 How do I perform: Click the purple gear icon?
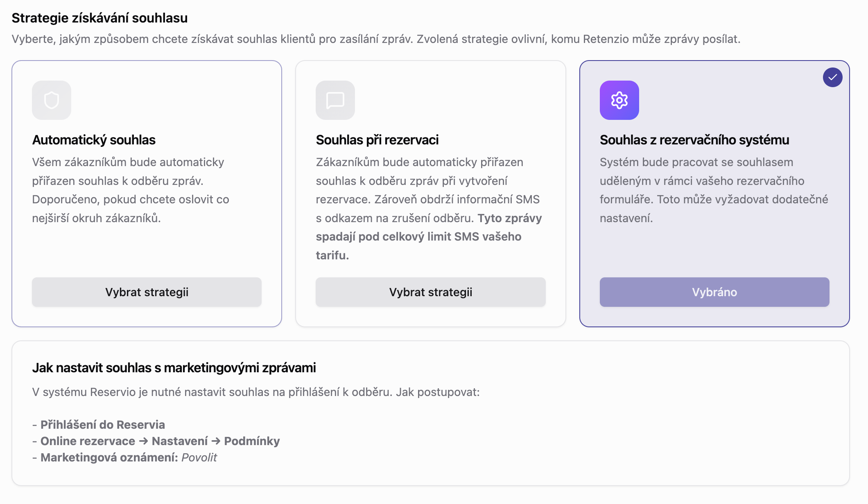point(619,100)
